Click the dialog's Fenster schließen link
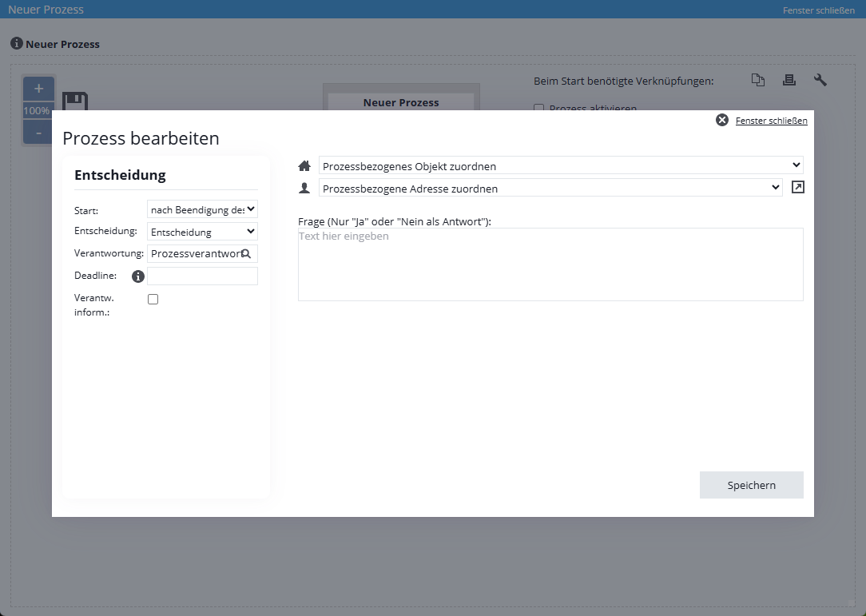Image resolution: width=866 pixels, height=616 pixels. coord(771,121)
